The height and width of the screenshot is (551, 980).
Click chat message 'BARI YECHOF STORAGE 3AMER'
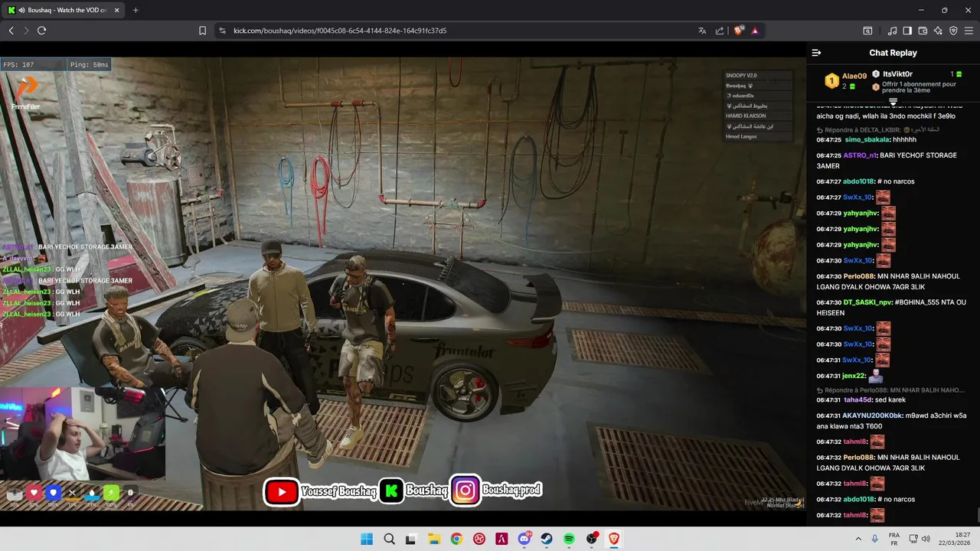[x=887, y=161]
